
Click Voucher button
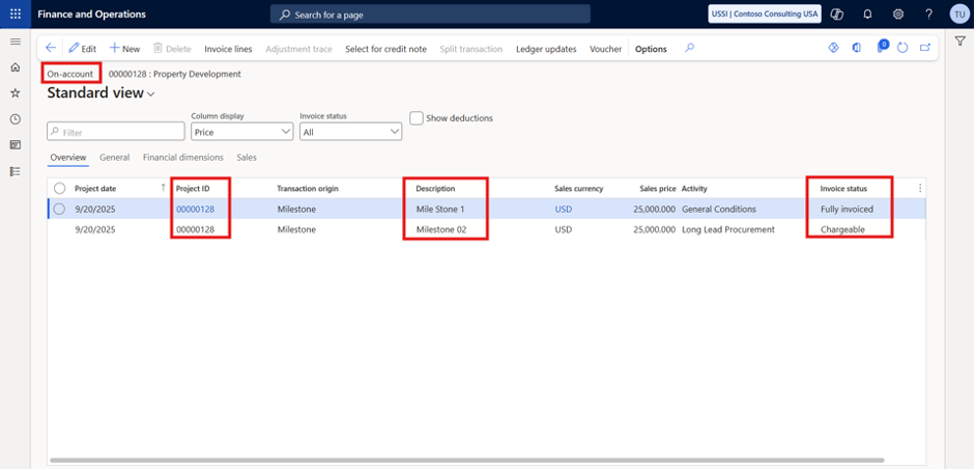pos(606,49)
